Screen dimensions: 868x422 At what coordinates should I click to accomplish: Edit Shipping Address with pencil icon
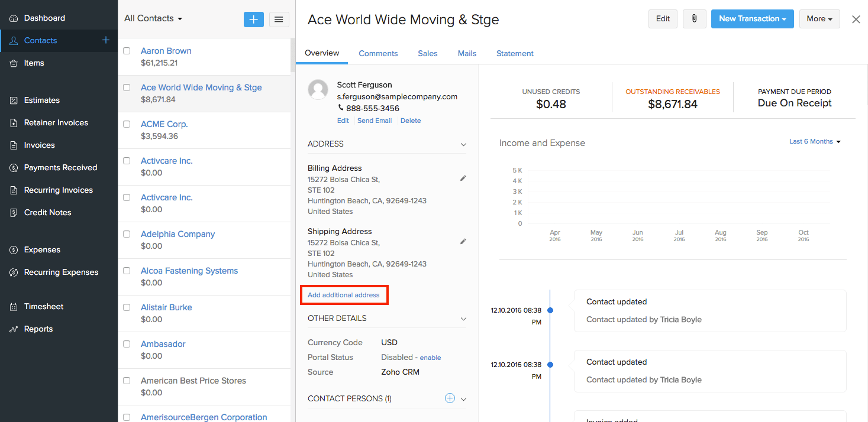pyautogui.click(x=463, y=242)
